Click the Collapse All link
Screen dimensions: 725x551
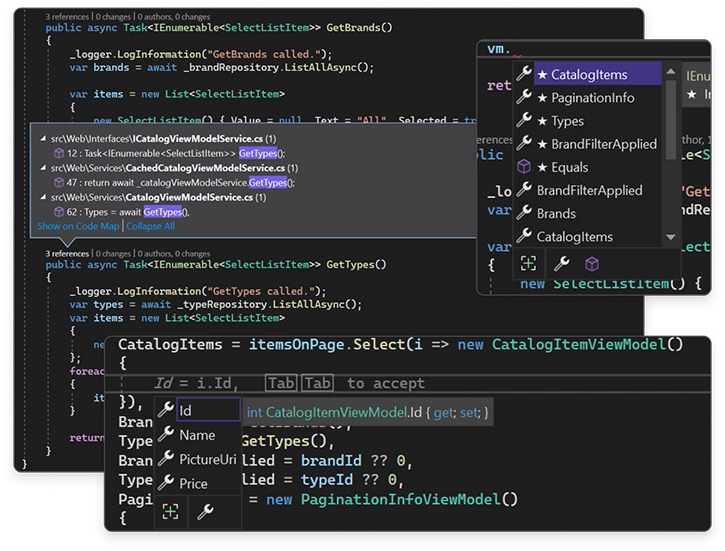click(x=151, y=226)
